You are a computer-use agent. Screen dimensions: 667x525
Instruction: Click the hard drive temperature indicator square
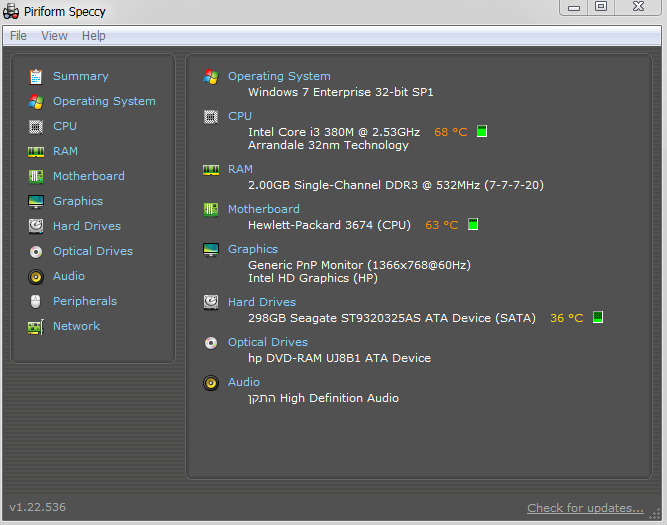point(598,318)
